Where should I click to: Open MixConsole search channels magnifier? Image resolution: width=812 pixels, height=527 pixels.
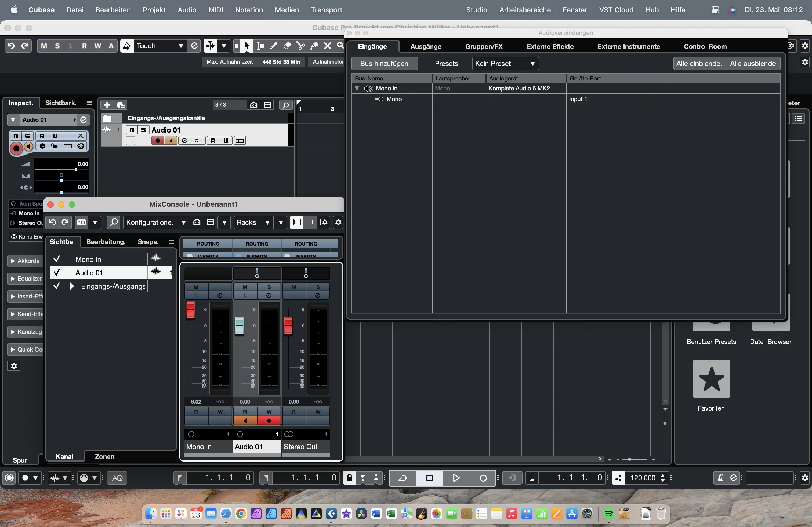tap(114, 222)
